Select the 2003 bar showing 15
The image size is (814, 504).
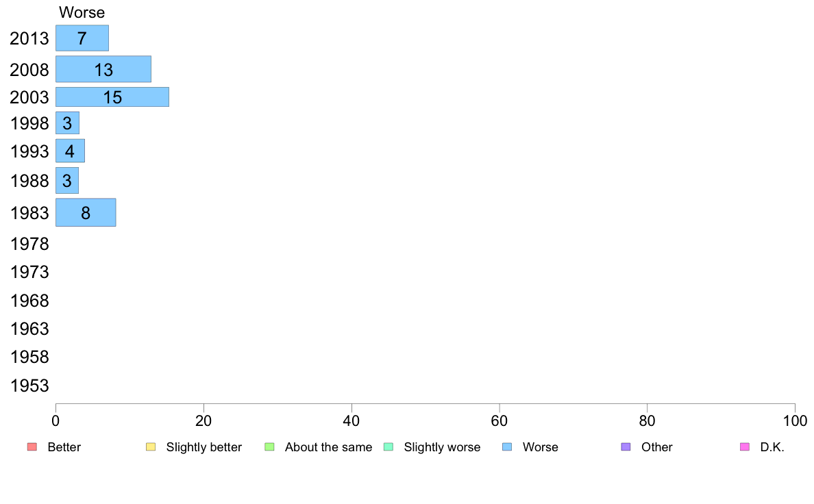[x=112, y=97]
